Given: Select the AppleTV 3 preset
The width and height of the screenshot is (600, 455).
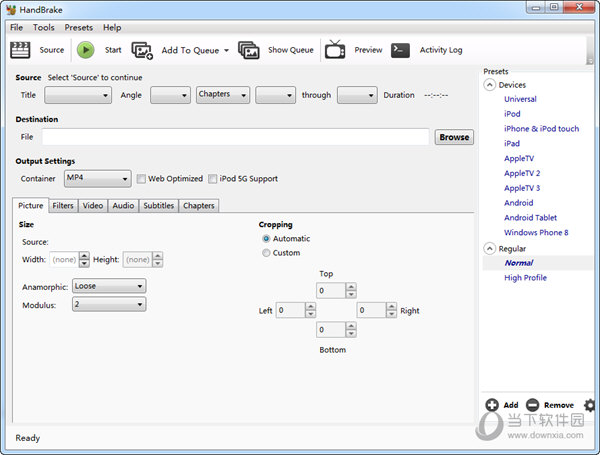Looking at the screenshot, I should (522, 188).
